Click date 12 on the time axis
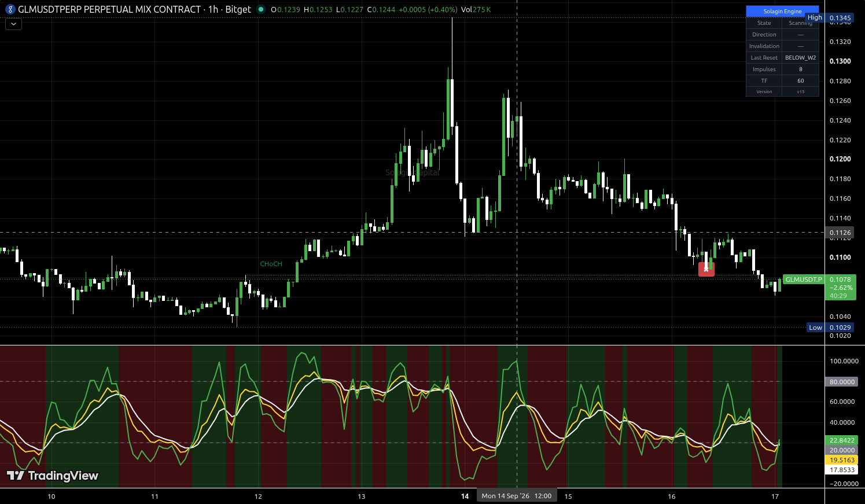 click(258, 496)
